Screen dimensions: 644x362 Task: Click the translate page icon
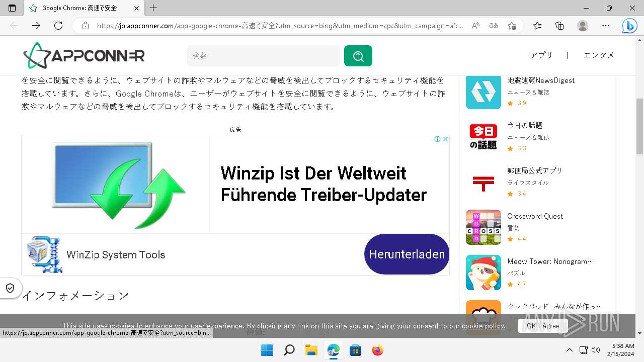[x=494, y=26]
